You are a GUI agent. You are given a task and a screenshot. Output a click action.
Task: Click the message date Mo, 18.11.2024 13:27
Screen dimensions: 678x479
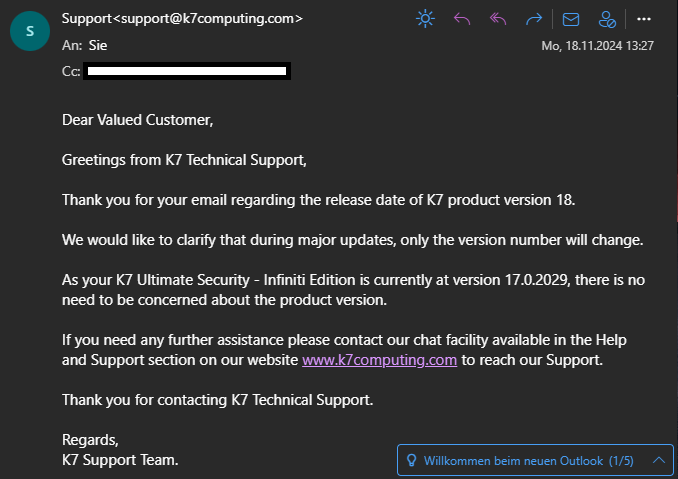(x=598, y=46)
